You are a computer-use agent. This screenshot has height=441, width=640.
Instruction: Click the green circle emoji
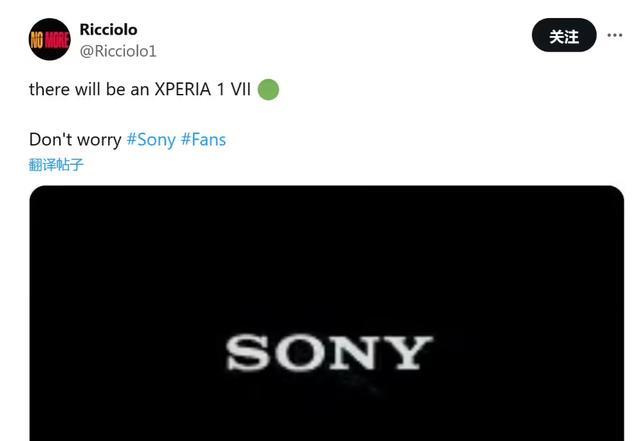pyautogui.click(x=269, y=89)
